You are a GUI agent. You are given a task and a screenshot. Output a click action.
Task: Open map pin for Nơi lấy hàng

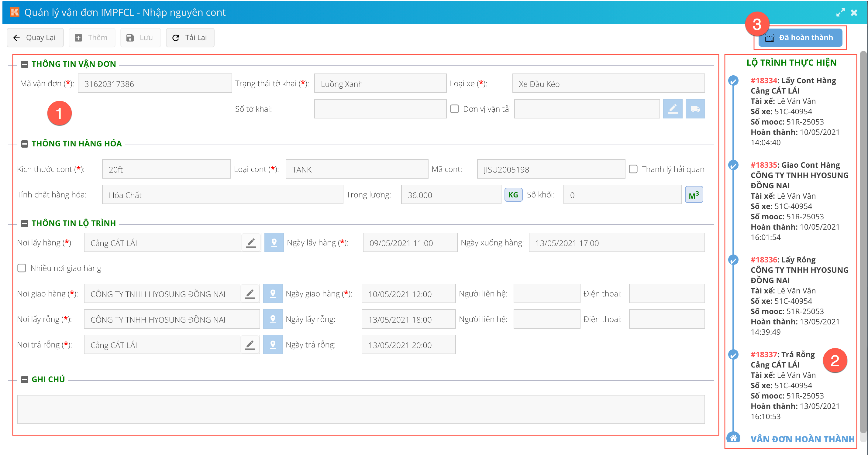pos(274,242)
